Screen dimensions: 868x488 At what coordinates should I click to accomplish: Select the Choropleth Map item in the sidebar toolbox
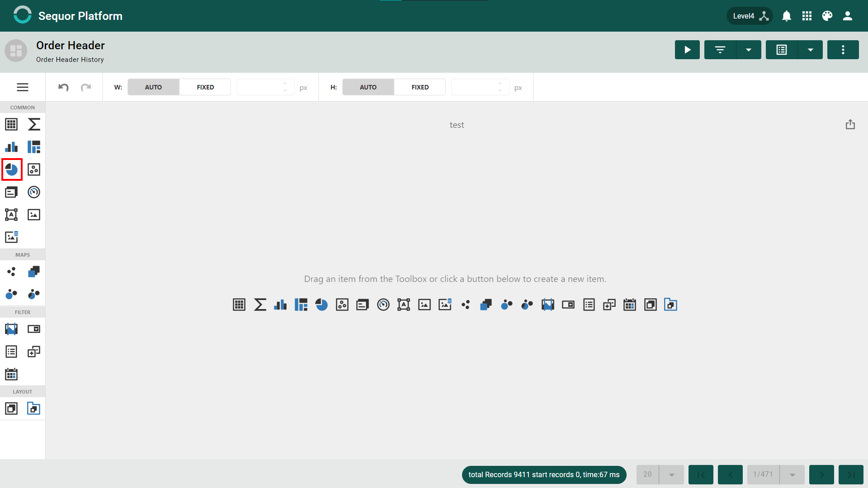coord(34,272)
